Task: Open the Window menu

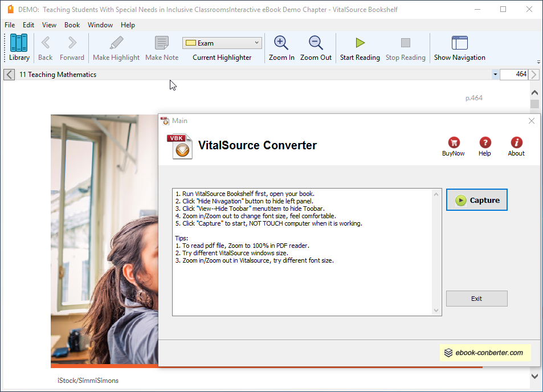Action: coord(100,25)
